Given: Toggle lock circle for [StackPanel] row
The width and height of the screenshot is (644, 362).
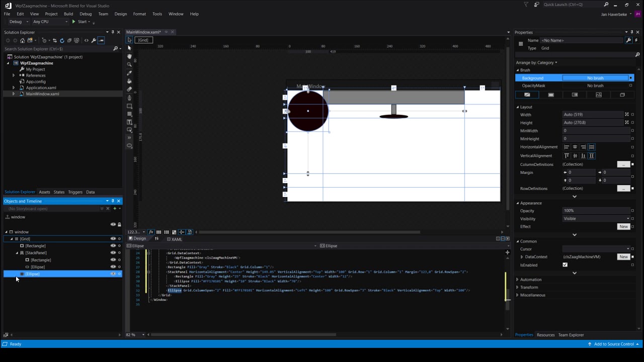Looking at the screenshot, I should pyautogui.click(x=119, y=253).
